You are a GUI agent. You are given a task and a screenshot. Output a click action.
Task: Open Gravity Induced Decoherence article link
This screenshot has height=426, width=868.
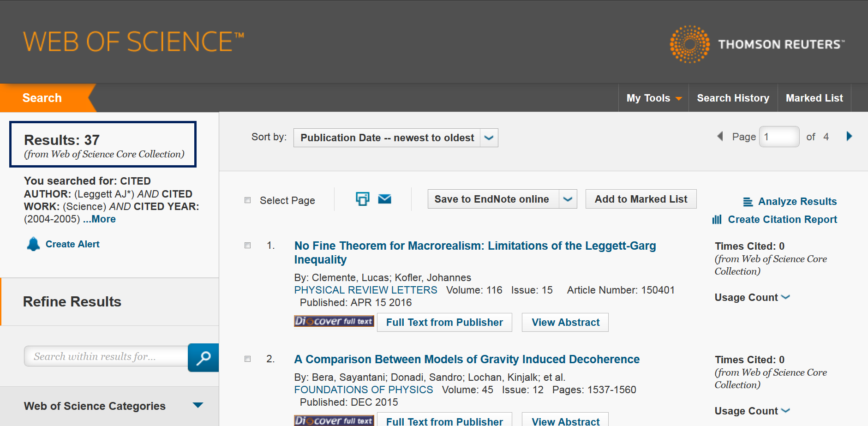(467, 359)
